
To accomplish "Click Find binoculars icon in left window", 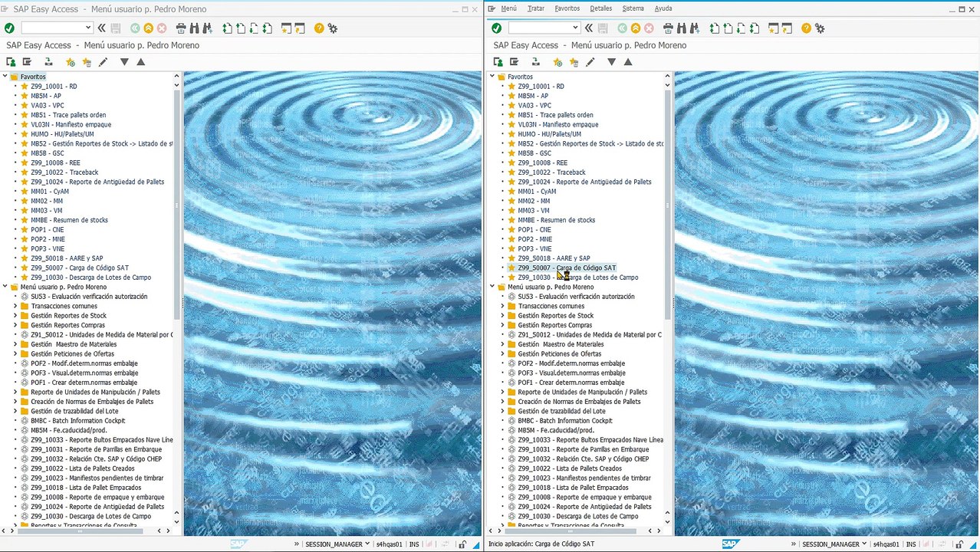I will pyautogui.click(x=194, y=28).
